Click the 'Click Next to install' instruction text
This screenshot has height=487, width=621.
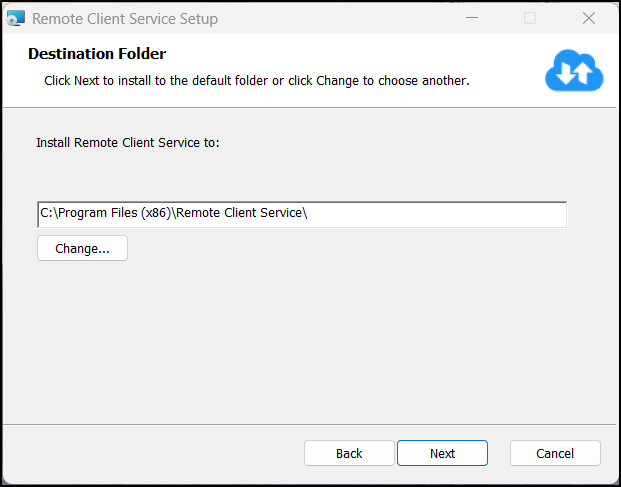coord(257,81)
